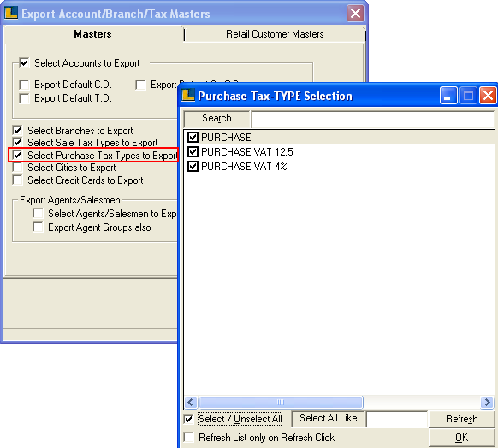Uncheck PURCHASE VAT 4% entry

tap(193, 166)
